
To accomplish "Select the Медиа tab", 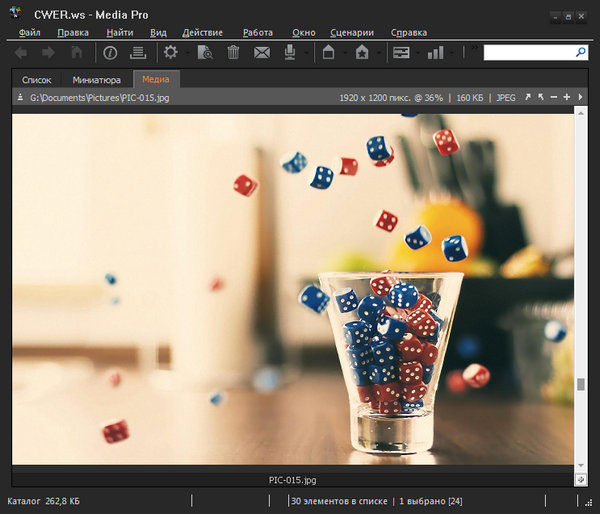I will [x=156, y=79].
